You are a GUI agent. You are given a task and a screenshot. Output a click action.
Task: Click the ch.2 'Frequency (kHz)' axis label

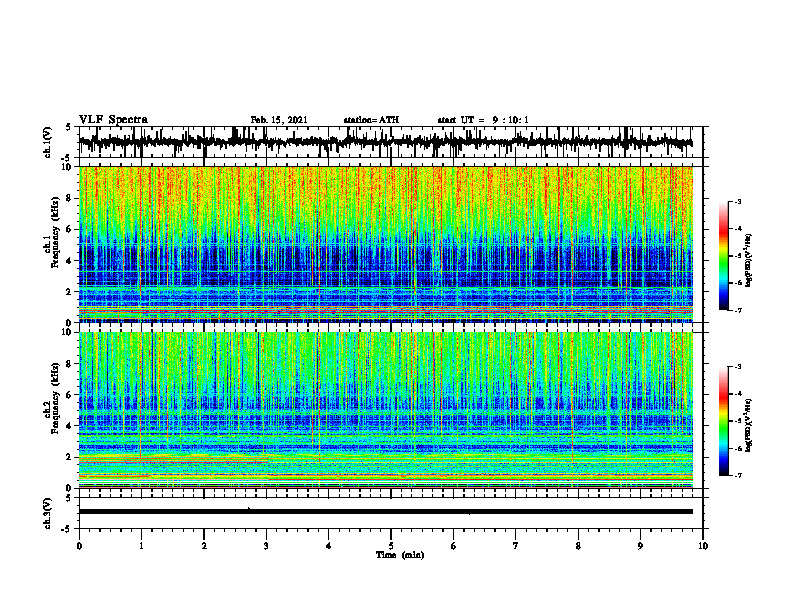click(x=53, y=399)
